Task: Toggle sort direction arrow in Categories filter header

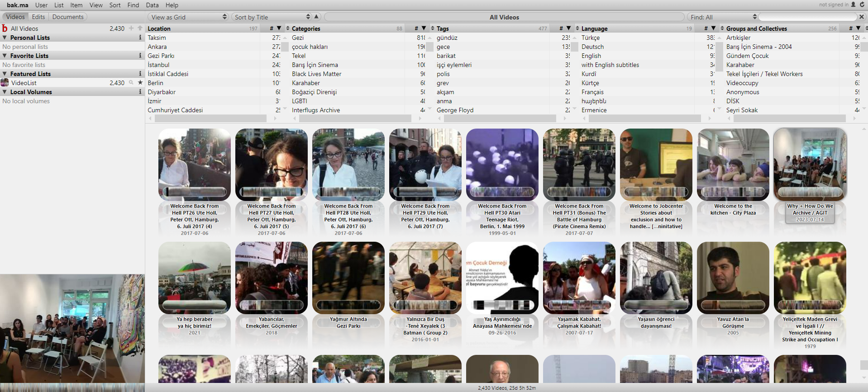Action: [424, 29]
